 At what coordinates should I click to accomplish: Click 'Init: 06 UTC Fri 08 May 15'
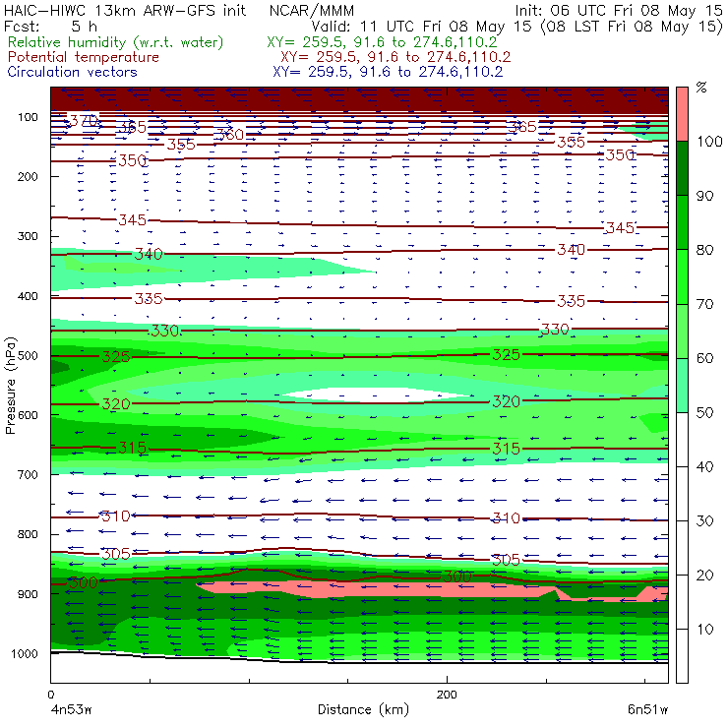click(619, 10)
